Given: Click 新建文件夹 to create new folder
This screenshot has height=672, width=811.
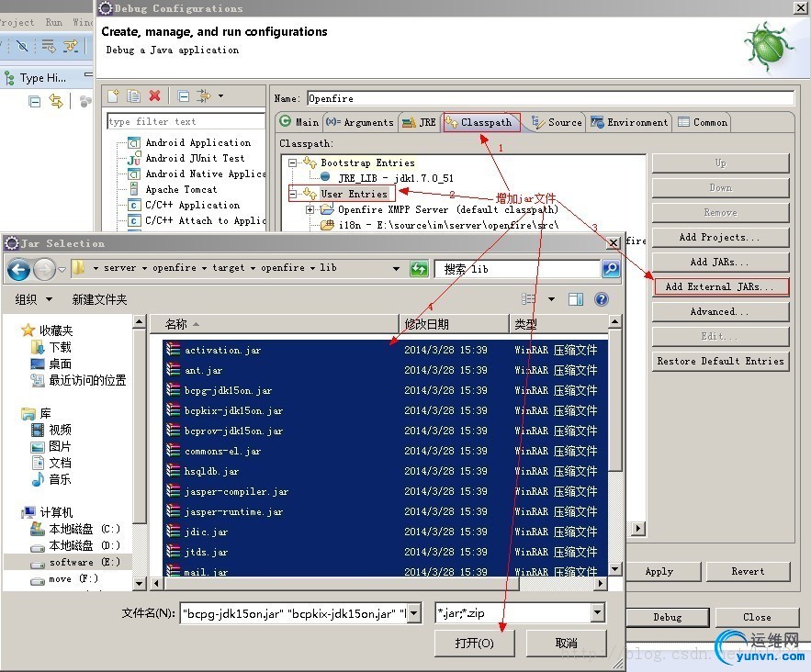Looking at the screenshot, I should pos(99,299).
